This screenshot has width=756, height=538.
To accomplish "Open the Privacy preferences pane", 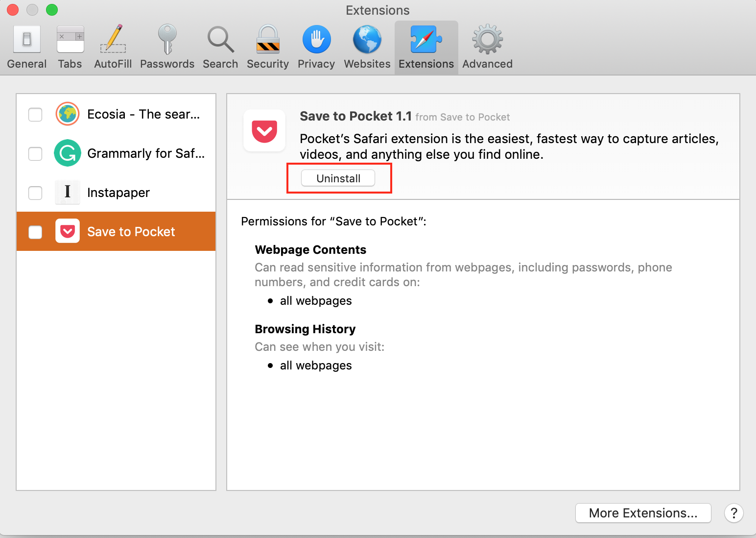I will pos(316,48).
